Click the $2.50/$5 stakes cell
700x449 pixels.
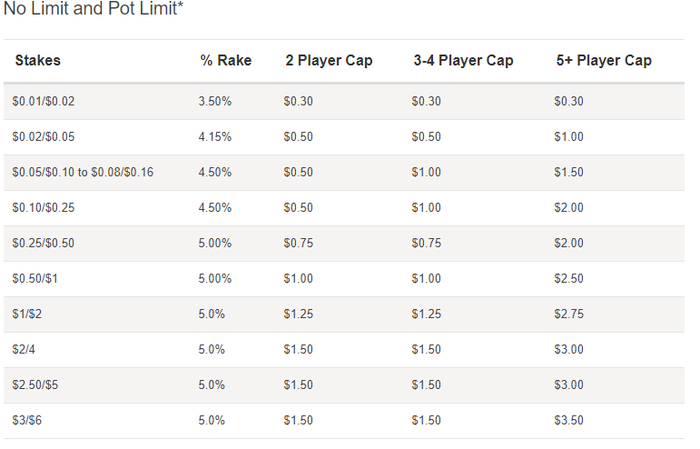[35, 385]
